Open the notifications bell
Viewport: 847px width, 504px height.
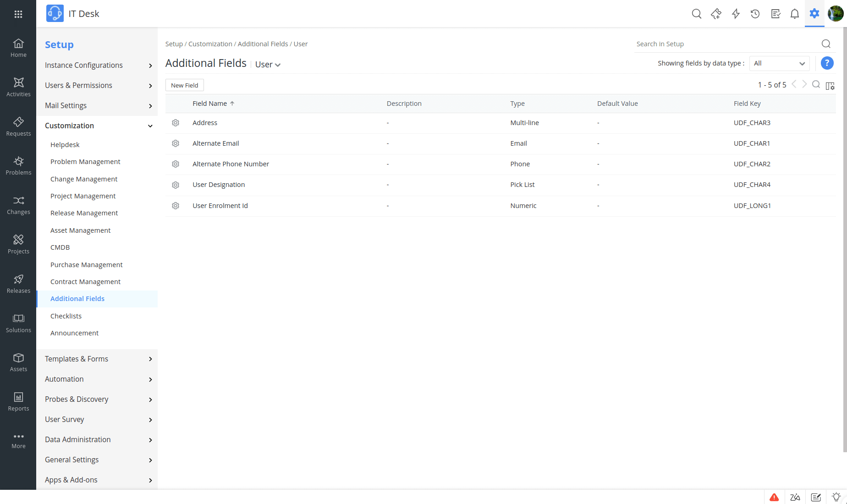[795, 14]
